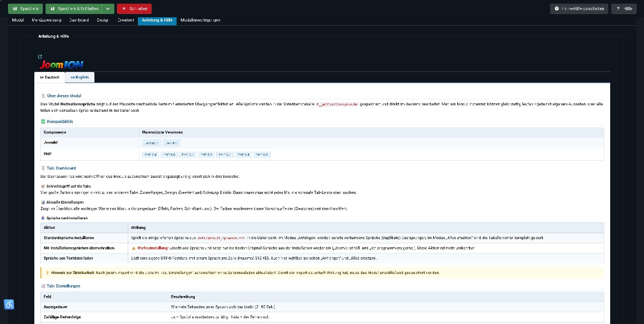Select the Standardsprüche installieren table cell
The image size is (644, 324).
(84, 237)
